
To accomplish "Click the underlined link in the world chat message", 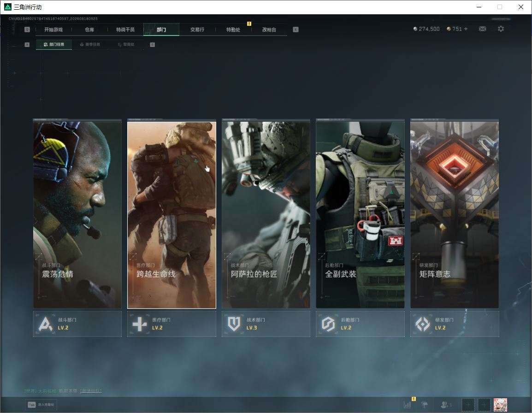I will coord(91,391).
